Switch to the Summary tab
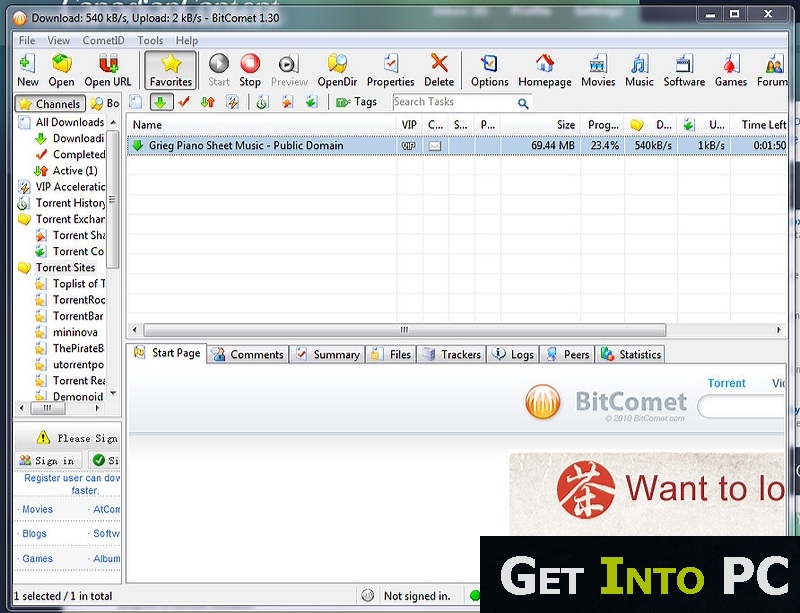800x613 pixels. [x=329, y=354]
